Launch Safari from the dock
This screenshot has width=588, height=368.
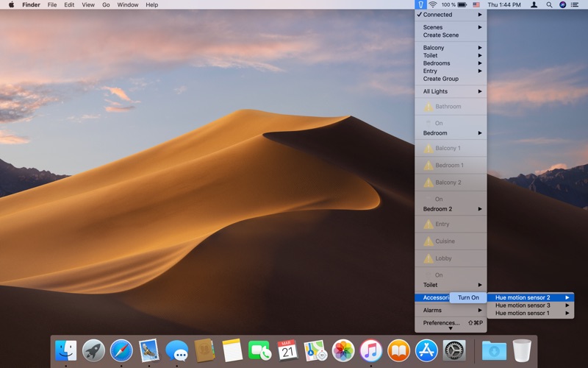[121, 350]
